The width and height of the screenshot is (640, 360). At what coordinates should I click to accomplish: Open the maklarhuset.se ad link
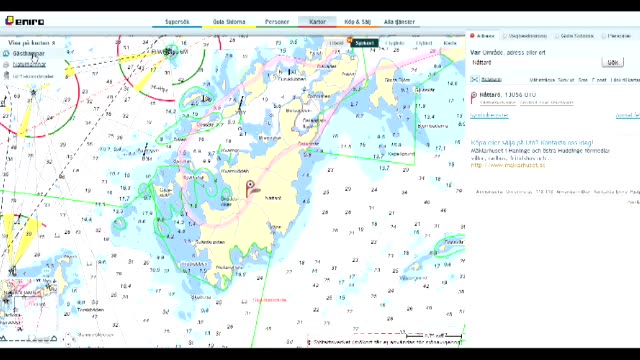pos(508,165)
